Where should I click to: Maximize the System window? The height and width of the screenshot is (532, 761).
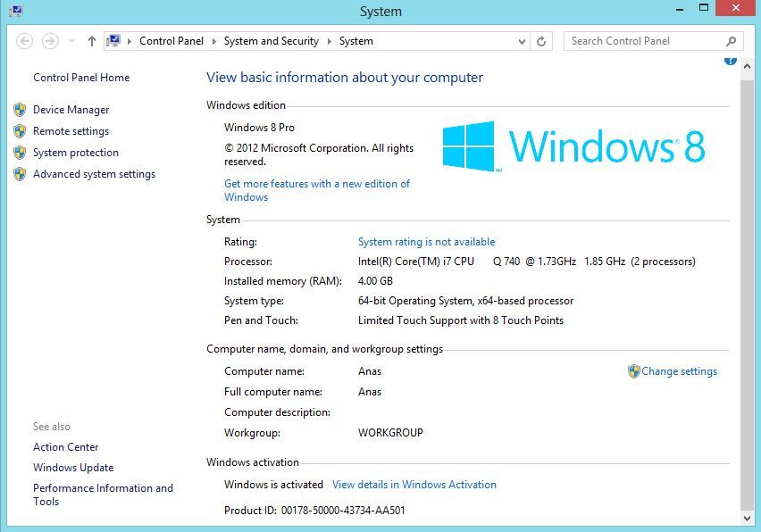point(704,8)
